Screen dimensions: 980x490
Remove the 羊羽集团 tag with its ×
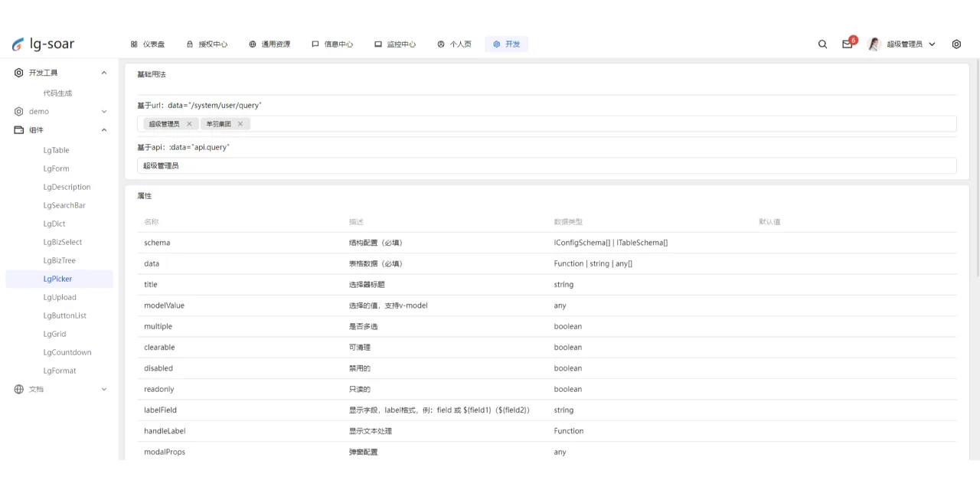[x=240, y=123]
